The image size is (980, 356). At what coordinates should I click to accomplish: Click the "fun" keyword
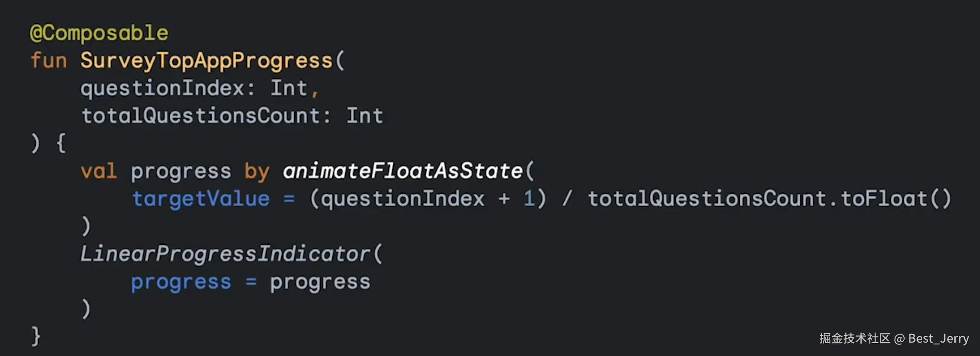click(x=49, y=61)
